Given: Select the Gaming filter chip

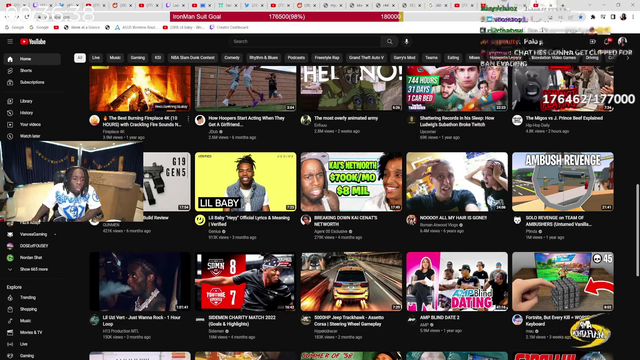Looking at the screenshot, I should click(x=138, y=58).
